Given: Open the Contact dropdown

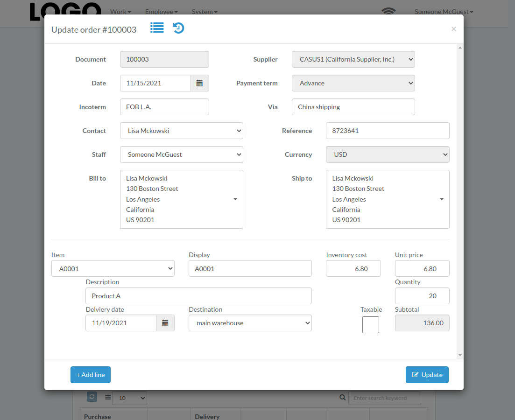Looking at the screenshot, I should (181, 131).
